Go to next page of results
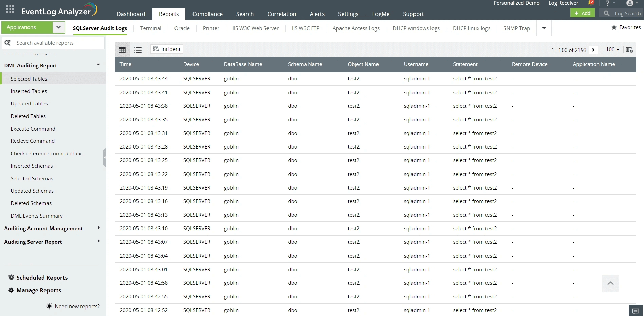 (593, 50)
